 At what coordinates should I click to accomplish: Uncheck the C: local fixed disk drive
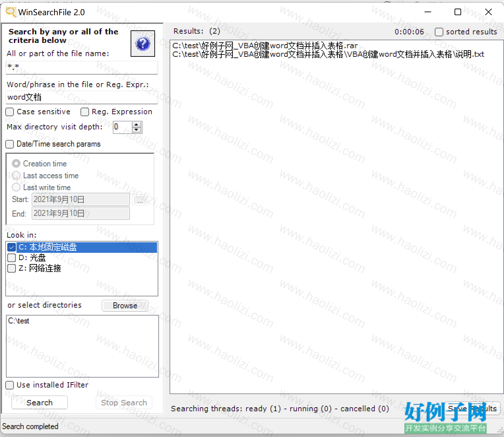(x=12, y=247)
